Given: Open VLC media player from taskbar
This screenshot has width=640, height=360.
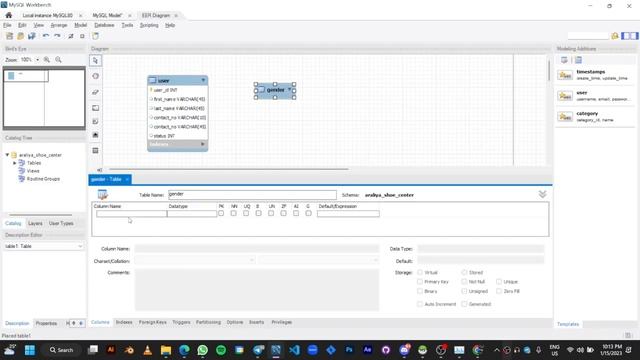Looking at the screenshot, I should (x=148, y=350).
